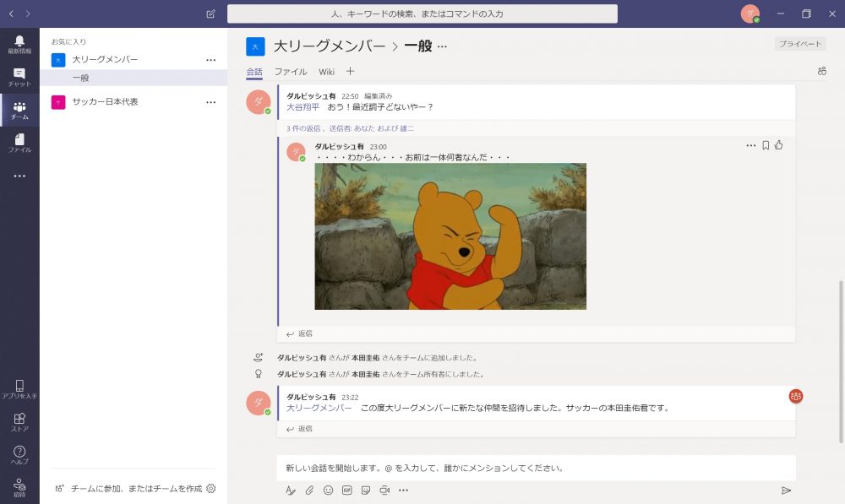Bookmark the Winnie the Pooh message
Image resolution: width=845 pixels, height=504 pixels.
pyautogui.click(x=766, y=145)
